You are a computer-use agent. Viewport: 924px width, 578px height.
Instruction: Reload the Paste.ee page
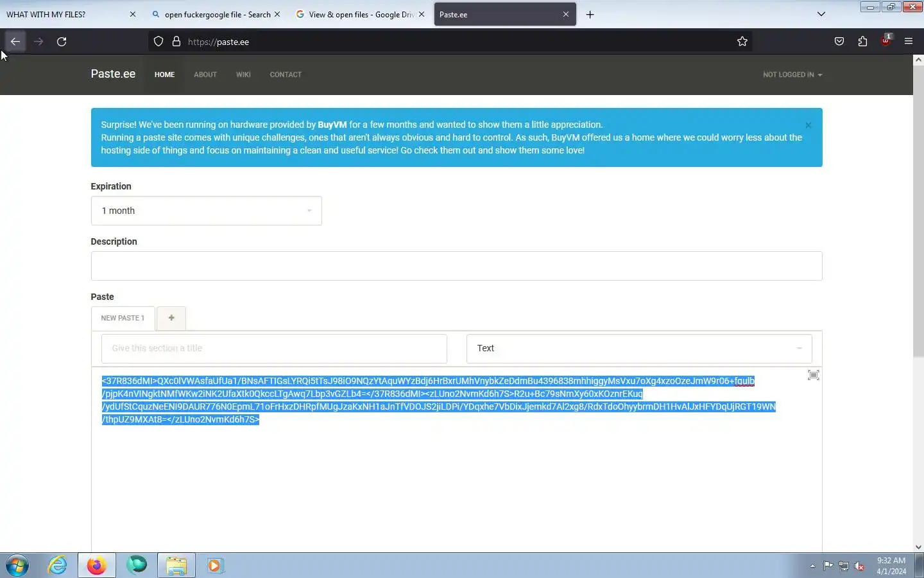point(62,42)
